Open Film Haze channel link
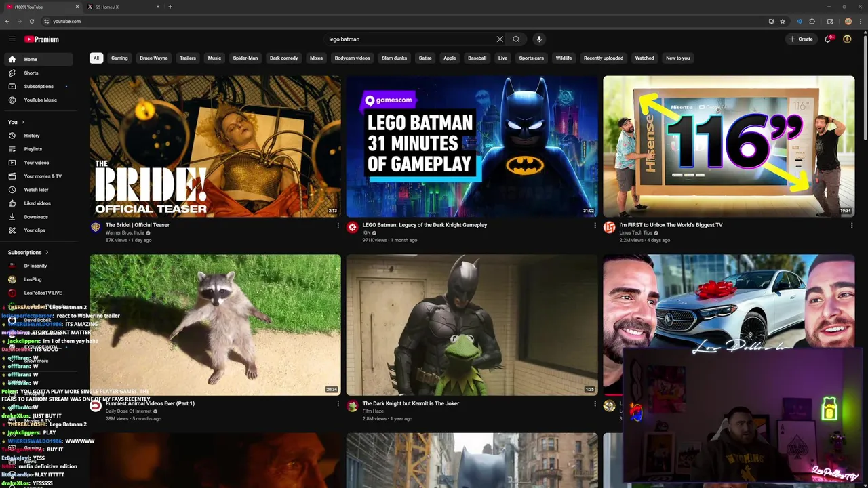This screenshot has width=868, height=488. pyautogui.click(x=373, y=411)
